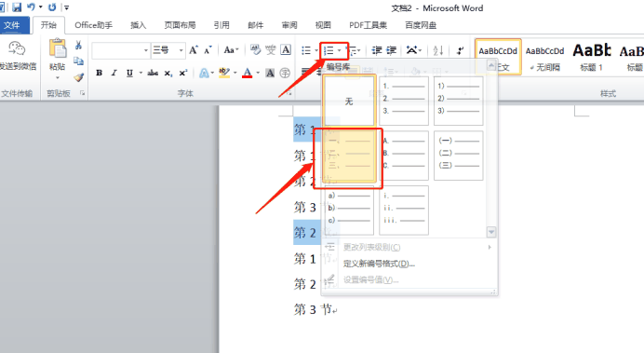The width and height of the screenshot is (644, 353).
Task: Open the phonetic guide (拼音) tool
Action: [270, 50]
